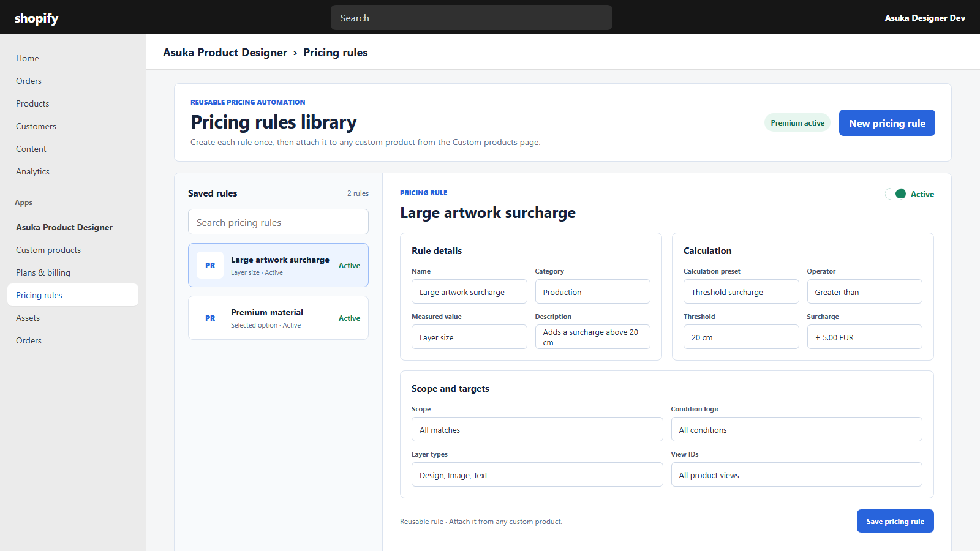Viewport: 980px width, 551px height.
Task: Click the Shopify logo
Action: 36,18
